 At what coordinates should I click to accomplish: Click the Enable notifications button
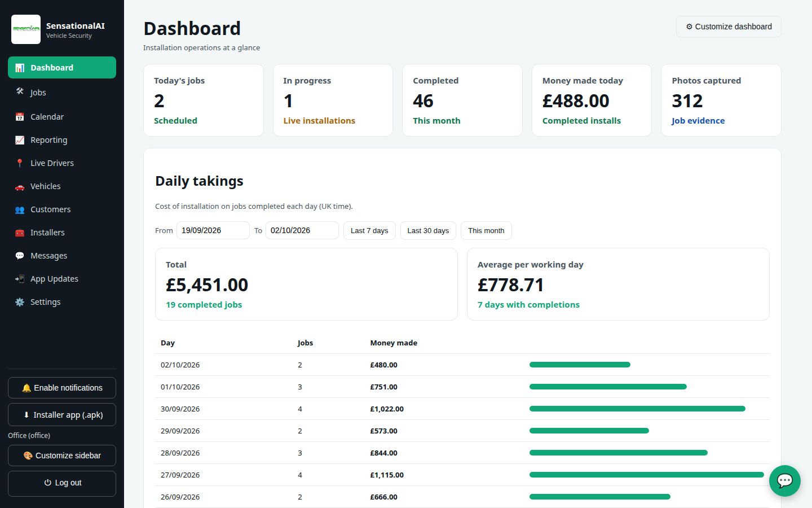pos(62,388)
